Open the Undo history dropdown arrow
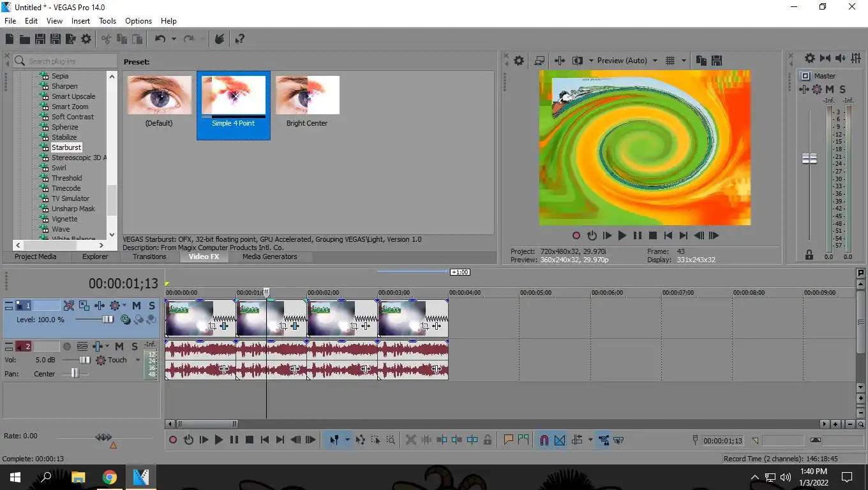868x490 pixels. click(174, 40)
